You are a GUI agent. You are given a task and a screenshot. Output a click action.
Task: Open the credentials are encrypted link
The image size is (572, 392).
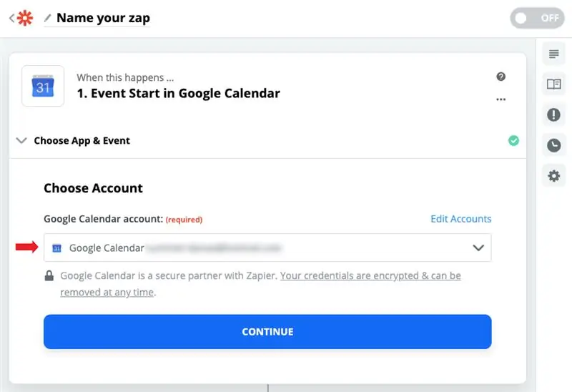[x=260, y=283]
